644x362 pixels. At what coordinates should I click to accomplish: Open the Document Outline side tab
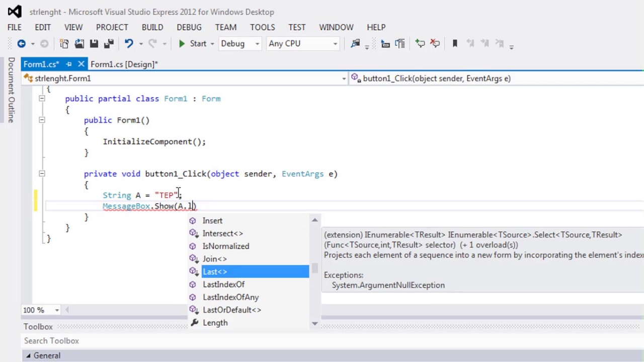coord(11,90)
